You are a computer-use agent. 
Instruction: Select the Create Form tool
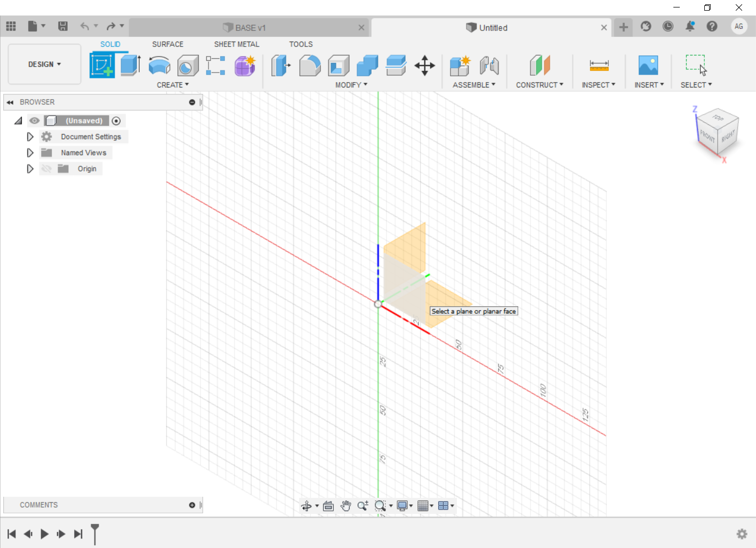point(245,66)
